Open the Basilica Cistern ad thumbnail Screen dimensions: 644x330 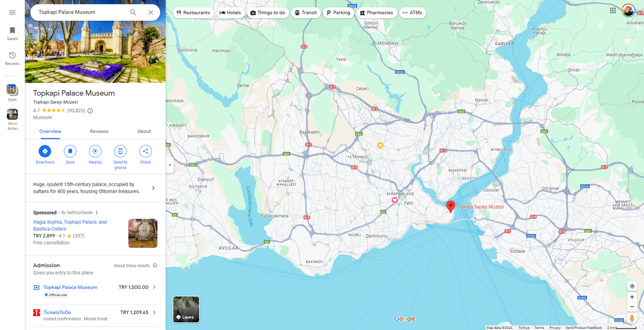click(143, 233)
